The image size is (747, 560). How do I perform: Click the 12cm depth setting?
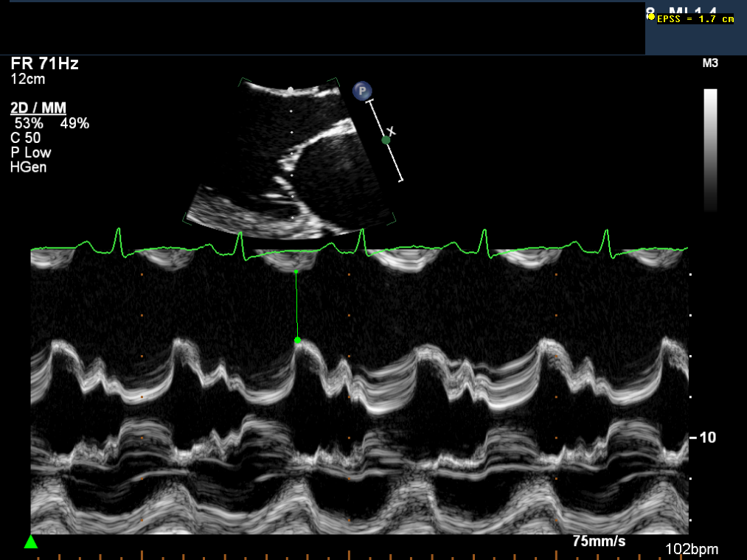(x=27, y=78)
